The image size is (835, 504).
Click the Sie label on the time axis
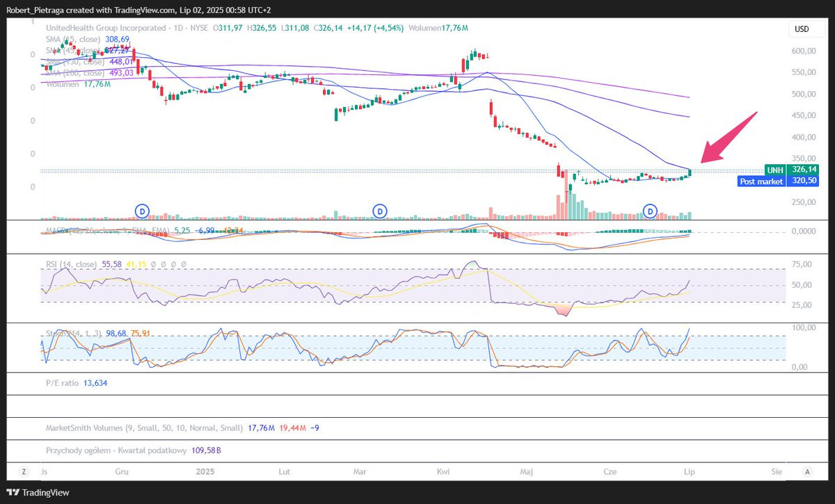point(776,471)
